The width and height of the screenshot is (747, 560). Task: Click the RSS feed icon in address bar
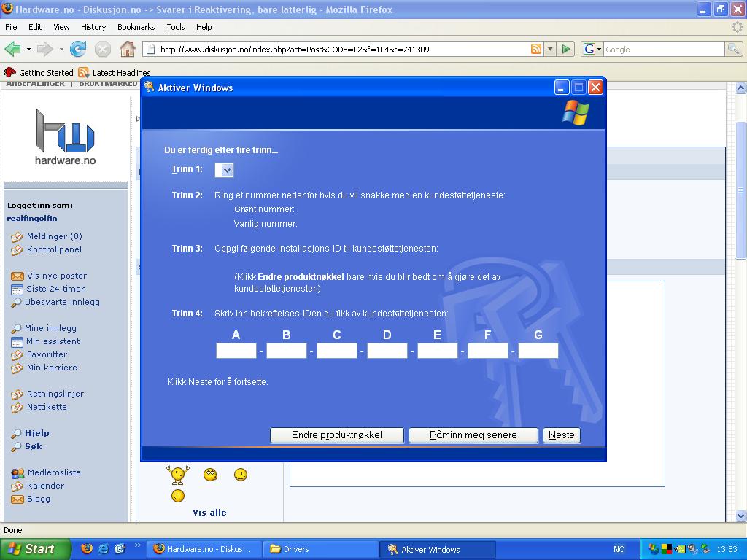point(536,49)
